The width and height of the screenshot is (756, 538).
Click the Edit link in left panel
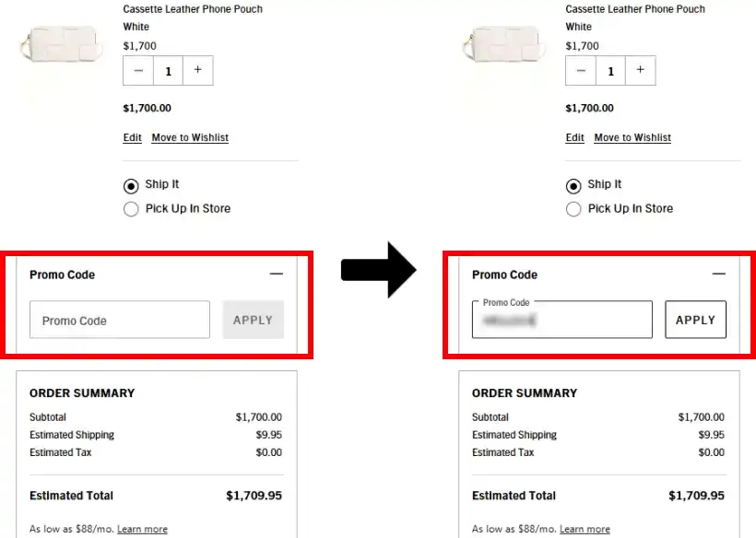[133, 138]
